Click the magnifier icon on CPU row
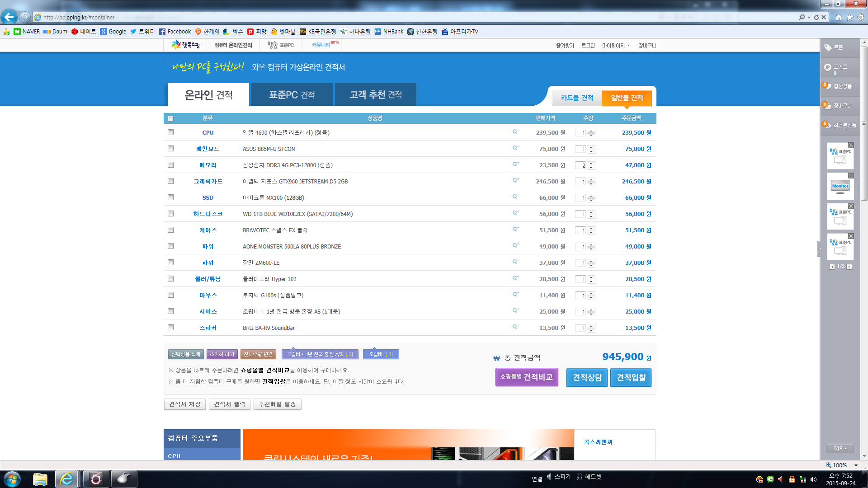Image resolution: width=868 pixels, height=488 pixels. point(515,131)
